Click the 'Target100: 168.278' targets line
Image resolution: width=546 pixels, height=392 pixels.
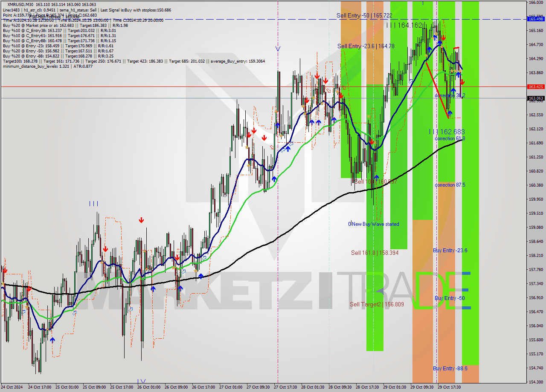pyautogui.click(x=134, y=61)
